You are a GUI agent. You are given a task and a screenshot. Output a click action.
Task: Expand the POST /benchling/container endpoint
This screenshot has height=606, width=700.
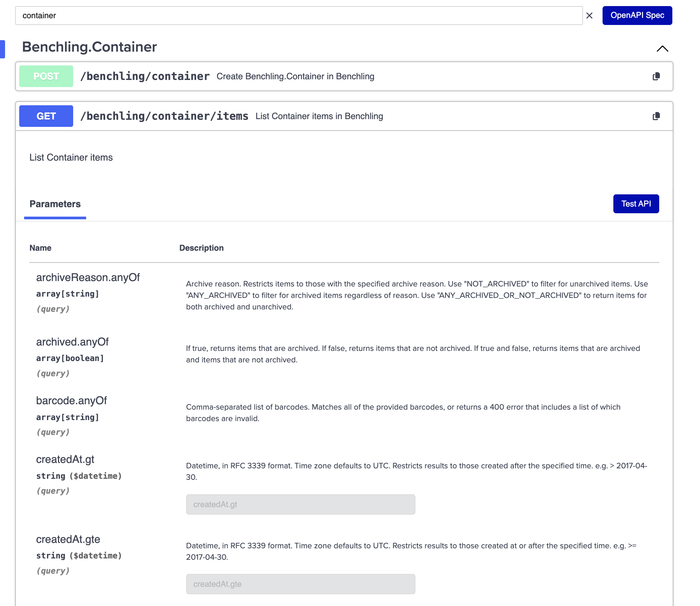(x=344, y=77)
